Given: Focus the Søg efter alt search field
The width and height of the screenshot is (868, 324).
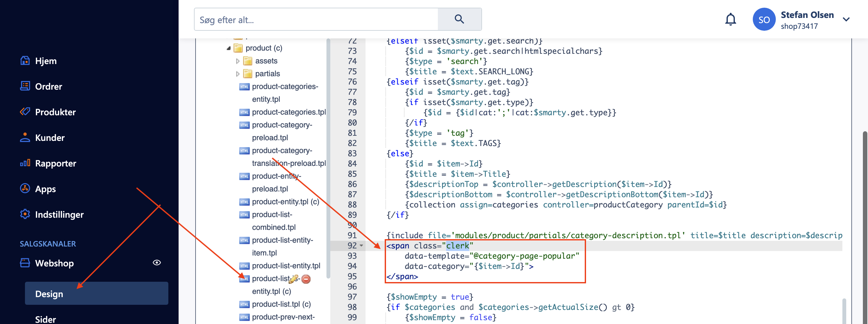Looking at the screenshot, I should click(x=316, y=20).
